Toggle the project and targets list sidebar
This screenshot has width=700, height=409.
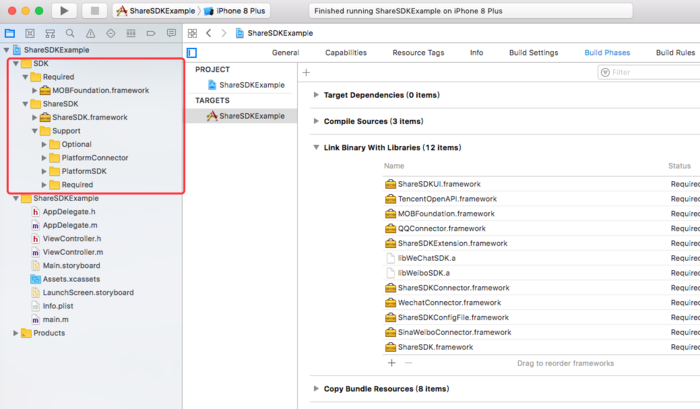[192, 53]
